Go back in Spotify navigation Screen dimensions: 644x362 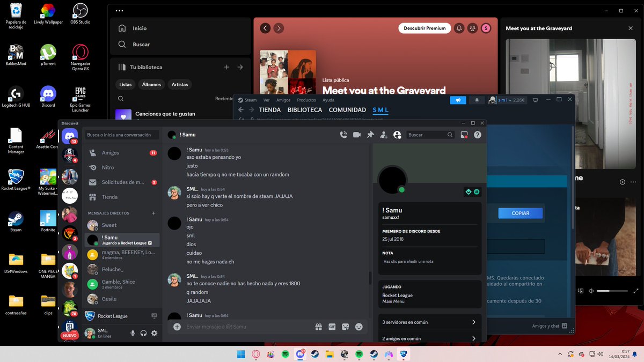tap(265, 28)
